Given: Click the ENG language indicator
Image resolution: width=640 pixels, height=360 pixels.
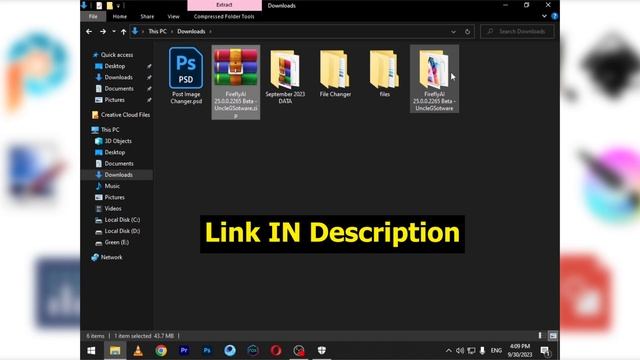Looking at the screenshot, I should tap(496, 351).
